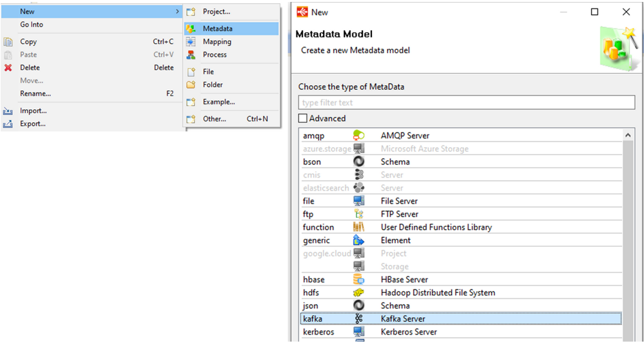The width and height of the screenshot is (644, 343).
Task: Click the File submenu icon
Action: click(x=191, y=72)
